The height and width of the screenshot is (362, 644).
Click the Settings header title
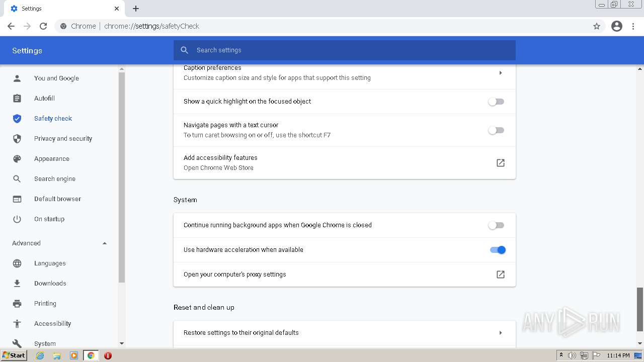(27, 51)
